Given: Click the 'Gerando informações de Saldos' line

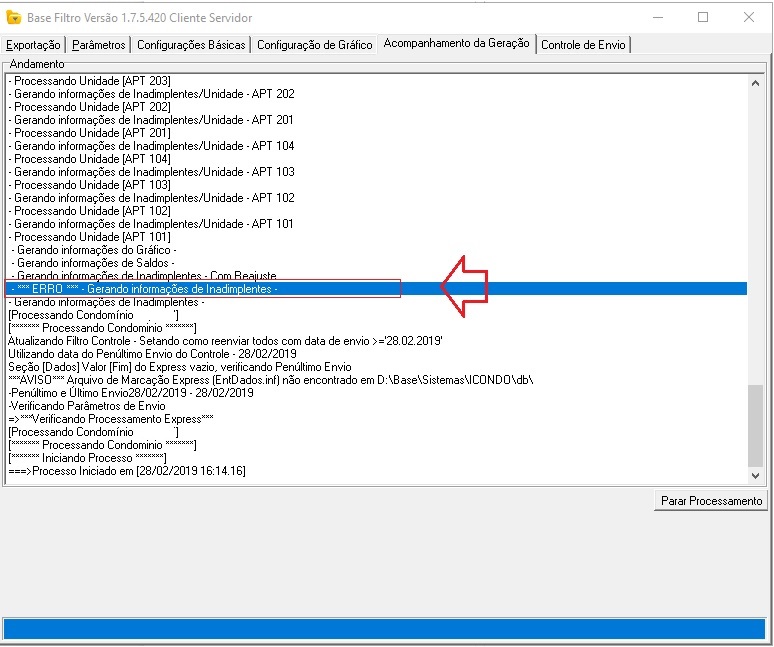Looking at the screenshot, I should point(96,263).
